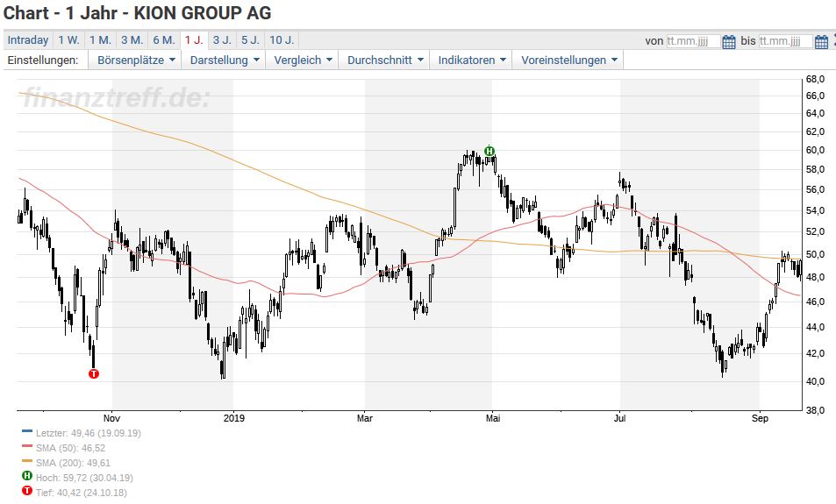Click the bis date input field
Image resolution: width=836 pixels, height=504 pixels.
(x=785, y=41)
